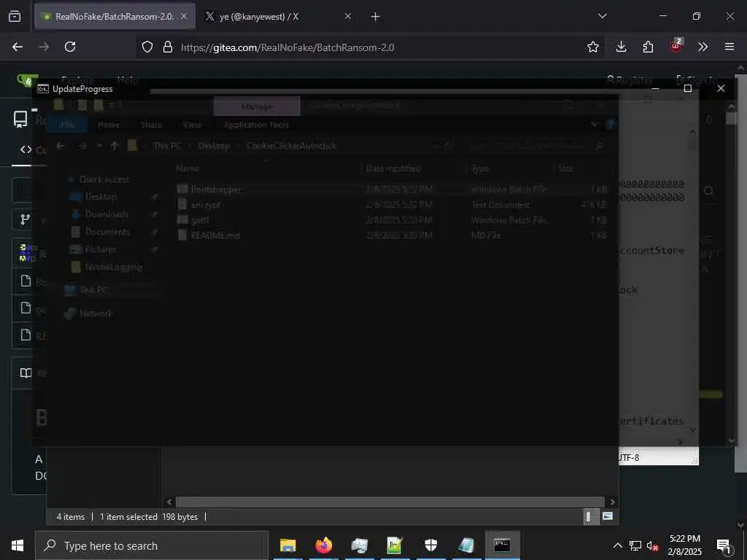The width and height of the screenshot is (747, 560).
Task: Bookmark this page with the star
Action: pyautogui.click(x=592, y=47)
